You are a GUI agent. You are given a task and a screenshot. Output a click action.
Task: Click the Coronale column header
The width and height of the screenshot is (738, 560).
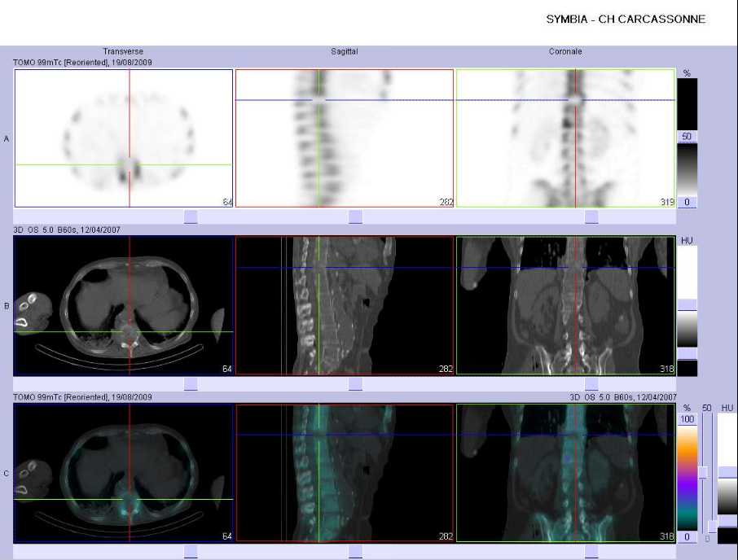565,51
